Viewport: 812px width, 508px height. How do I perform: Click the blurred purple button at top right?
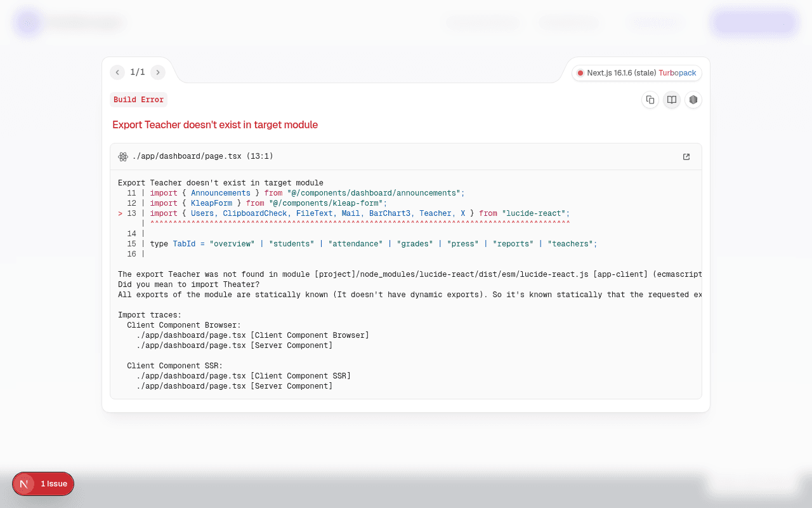[754, 22]
